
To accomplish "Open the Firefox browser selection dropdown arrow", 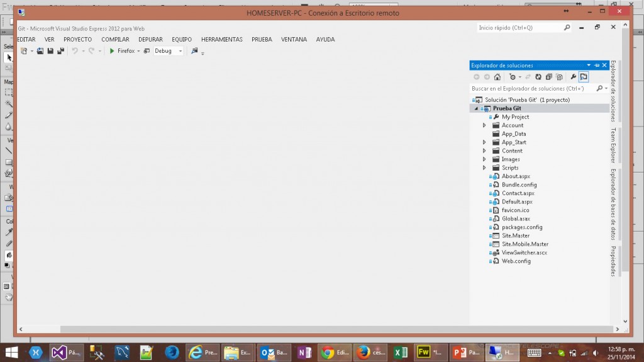I will tap(138, 51).
